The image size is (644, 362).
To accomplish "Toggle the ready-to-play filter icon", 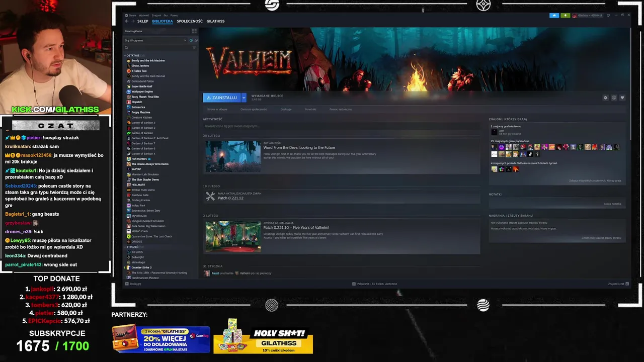I will tap(196, 40).
